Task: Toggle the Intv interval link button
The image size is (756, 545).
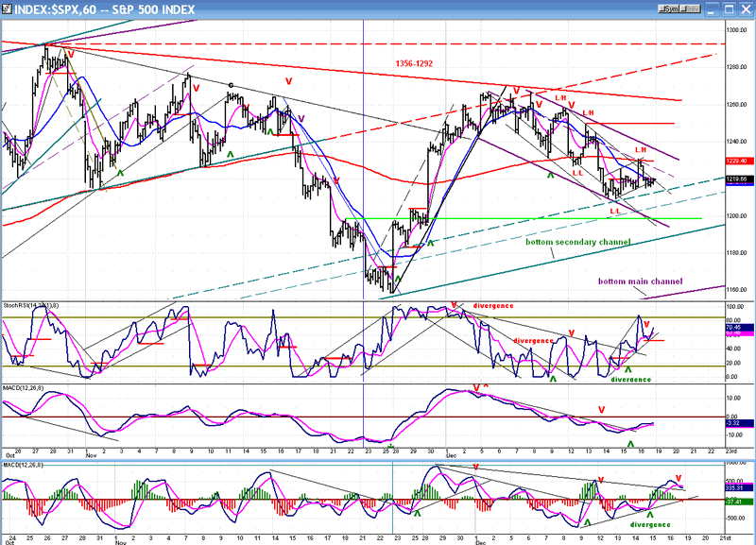Action: (x=691, y=9)
